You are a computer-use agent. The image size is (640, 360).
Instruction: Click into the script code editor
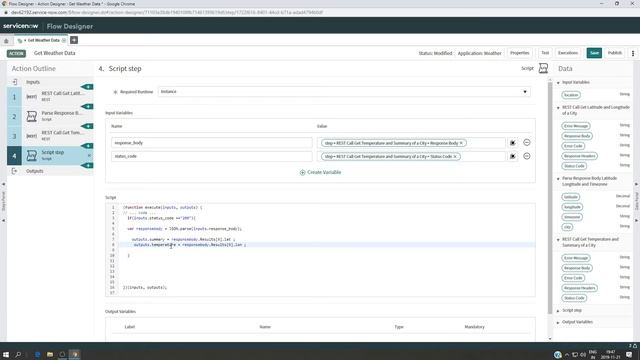point(320,250)
